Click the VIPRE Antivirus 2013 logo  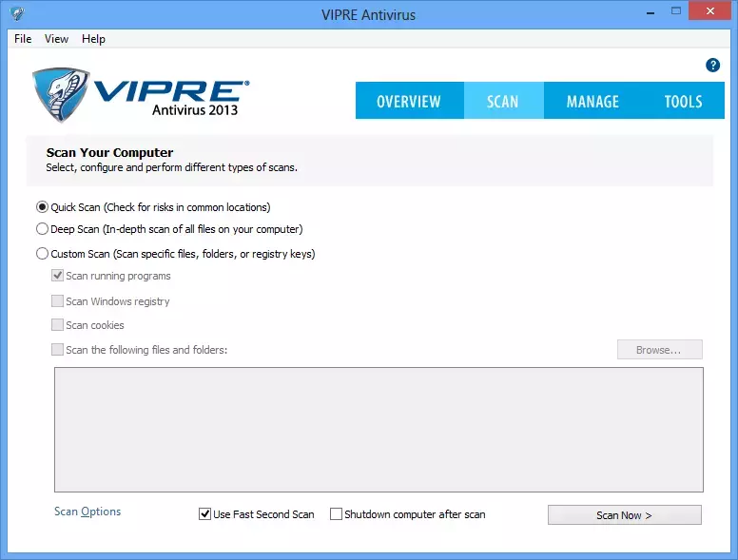141,95
